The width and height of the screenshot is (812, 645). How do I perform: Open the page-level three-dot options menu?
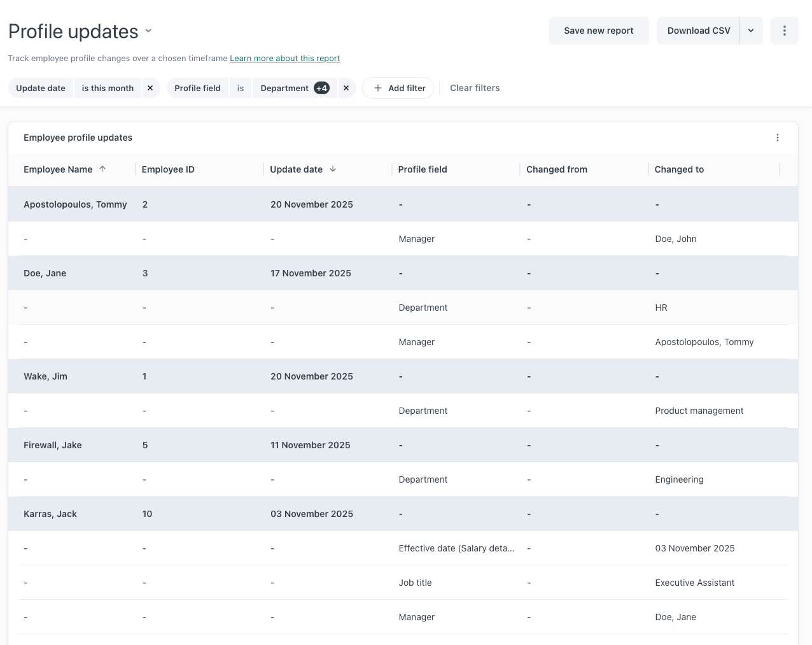[784, 31]
